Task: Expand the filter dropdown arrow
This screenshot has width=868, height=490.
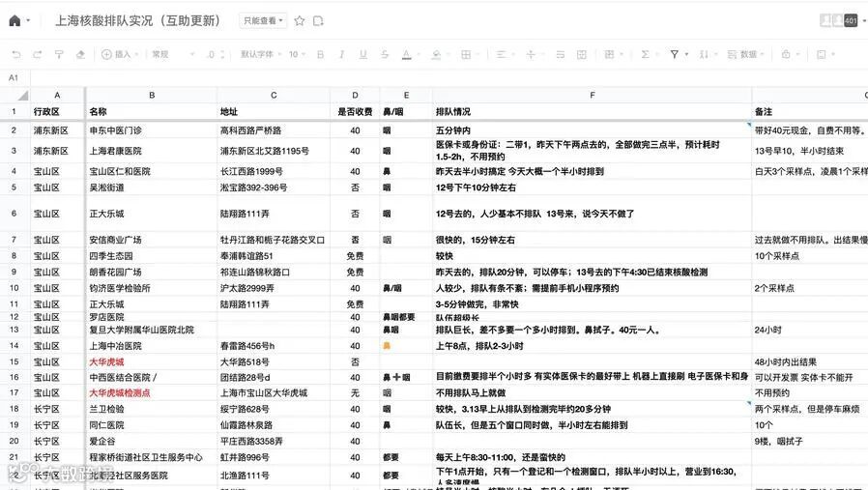Action: [687, 54]
